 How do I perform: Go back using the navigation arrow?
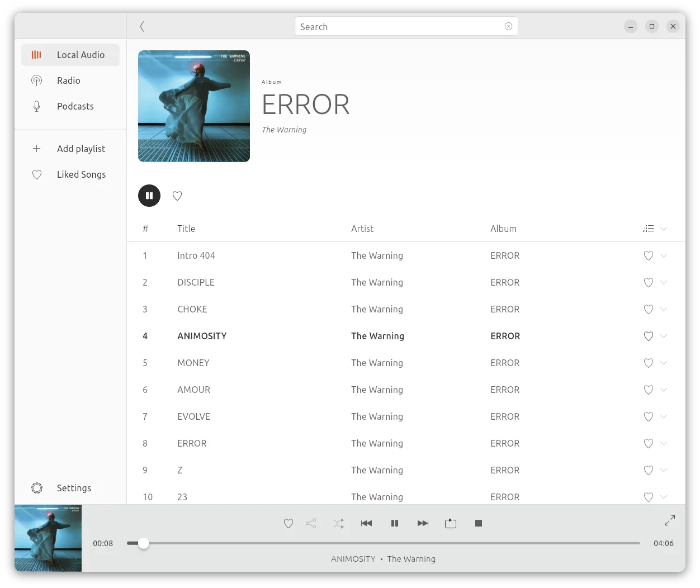coord(143,26)
